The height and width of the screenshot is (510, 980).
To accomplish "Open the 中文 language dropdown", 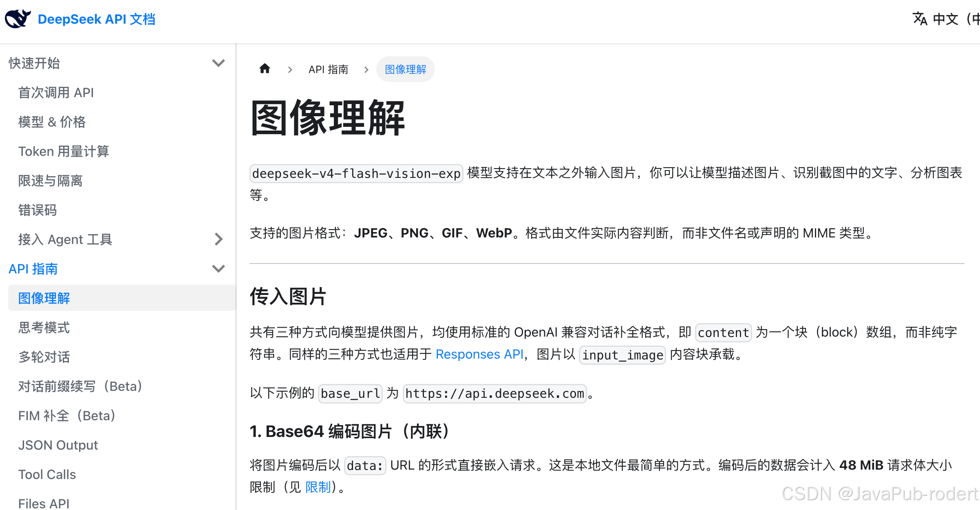I will point(956,19).
